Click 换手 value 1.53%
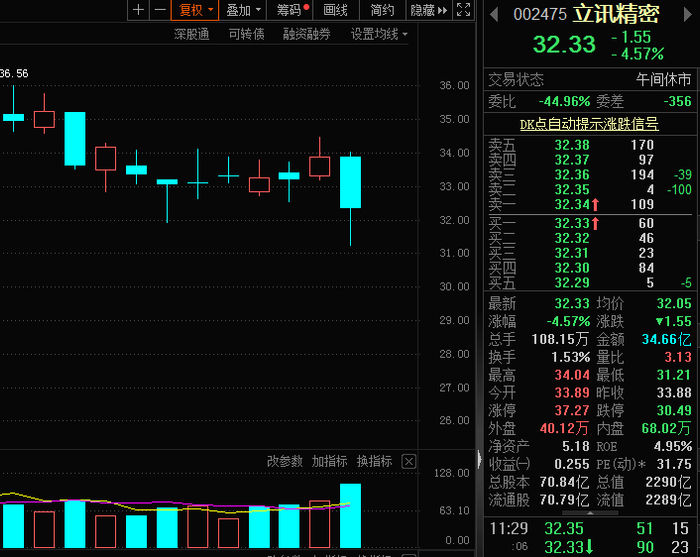The image size is (700, 557). (570, 357)
